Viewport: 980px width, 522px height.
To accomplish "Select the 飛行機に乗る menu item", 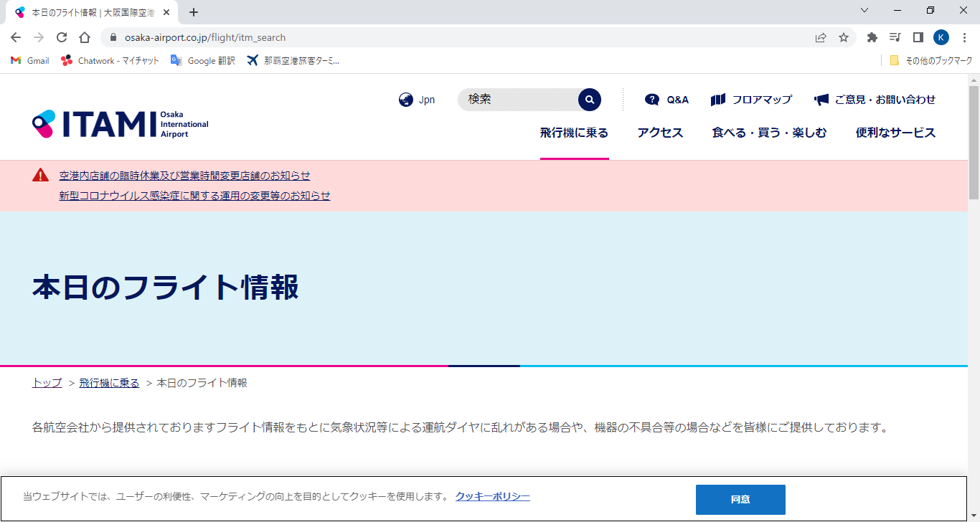I will (x=574, y=133).
